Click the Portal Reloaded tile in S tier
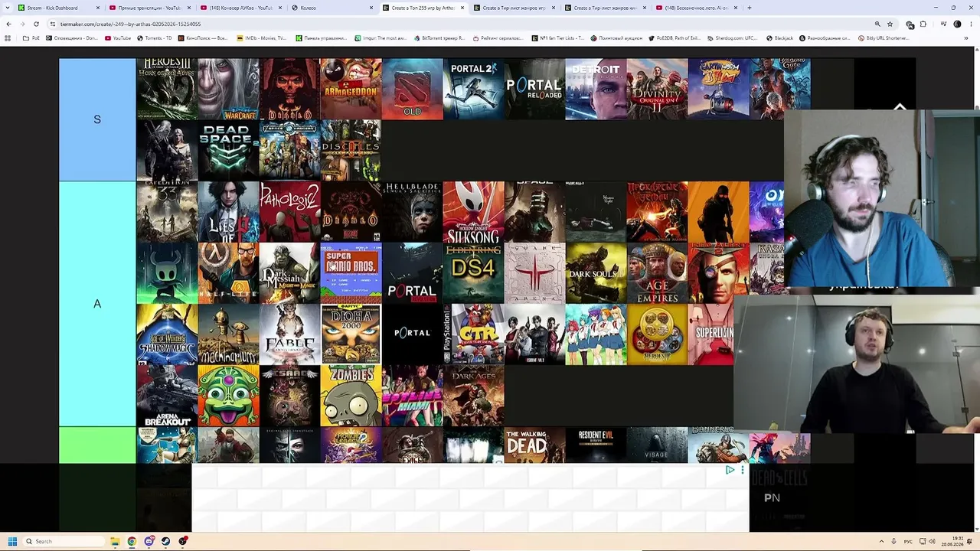Image resolution: width=980 pixels, height=551 pixels. tap(534, 89)
